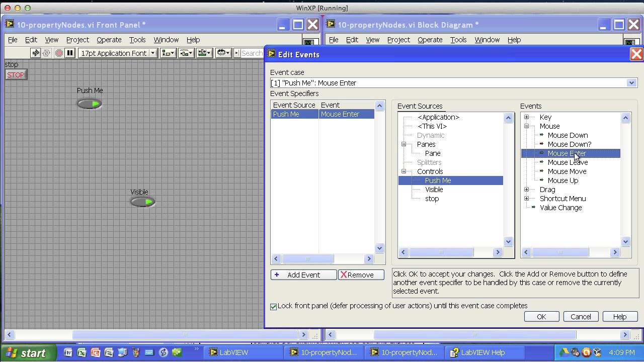Image resolution: width=644 pixels, height=362 pixels.
Task: Click the Value Change event arrow icon
Action: point(534,207)
